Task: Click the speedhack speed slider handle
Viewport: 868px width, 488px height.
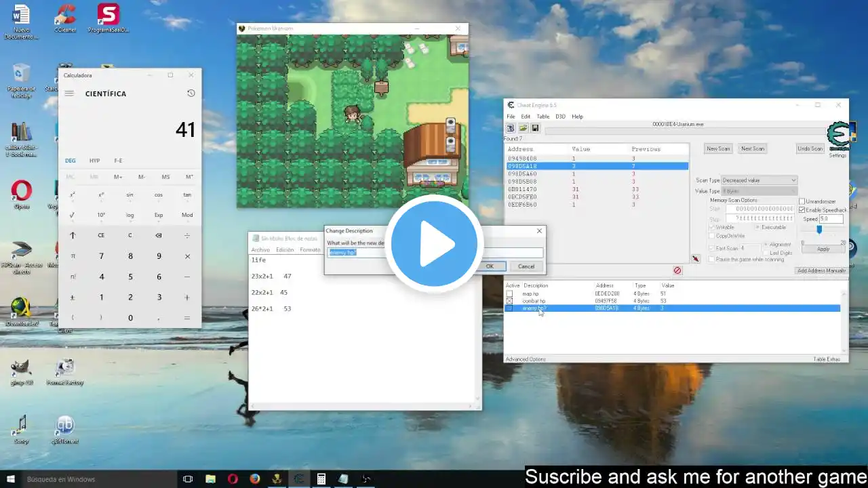Action: (x=819, y=230)
